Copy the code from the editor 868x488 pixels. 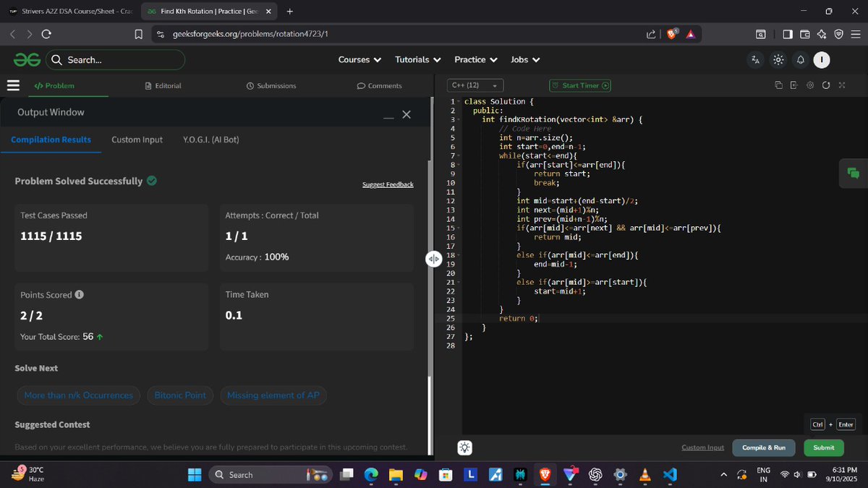pyautogui.click(x=779, y=85)
